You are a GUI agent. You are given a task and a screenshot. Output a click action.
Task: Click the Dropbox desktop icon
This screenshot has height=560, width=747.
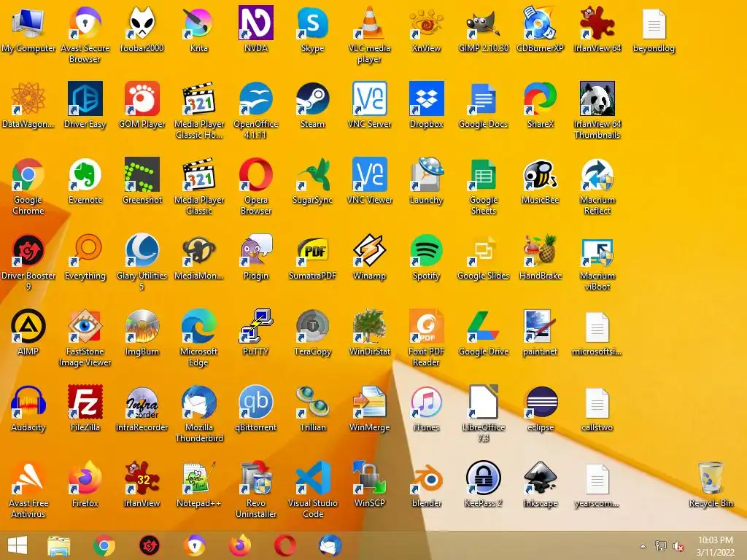tap(426, 98)
